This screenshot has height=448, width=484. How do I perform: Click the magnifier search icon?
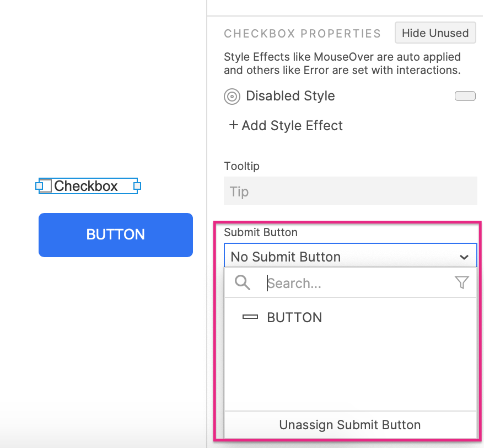243,282
